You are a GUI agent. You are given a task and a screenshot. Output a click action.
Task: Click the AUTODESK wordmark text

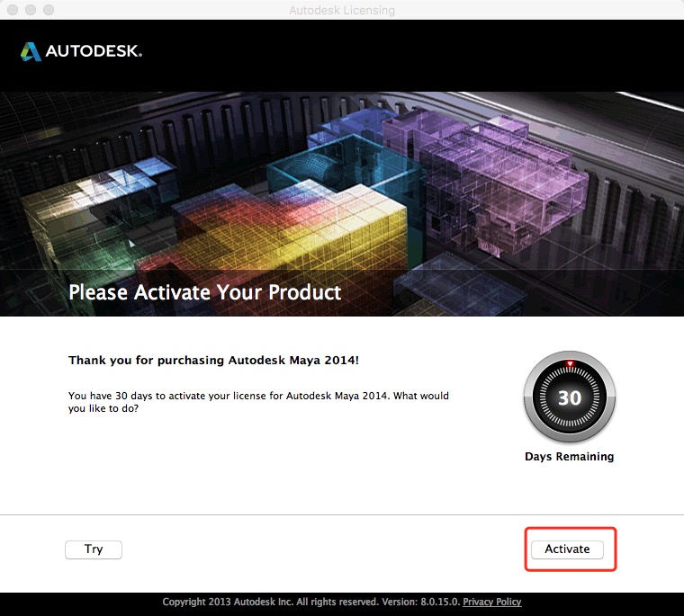coord(94,51)
